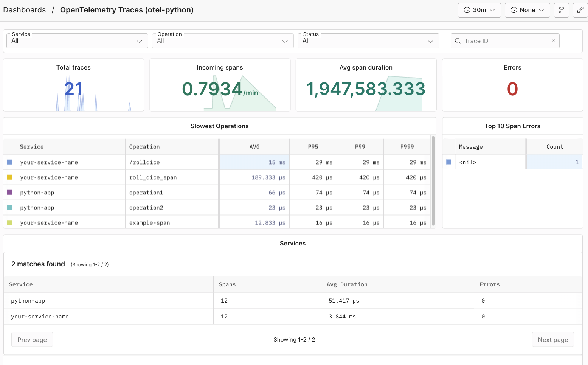The width and height of the screenshot is (588, 365).
Task: Select the yellow-green swatch beside example-span
Action: point(9,222)
